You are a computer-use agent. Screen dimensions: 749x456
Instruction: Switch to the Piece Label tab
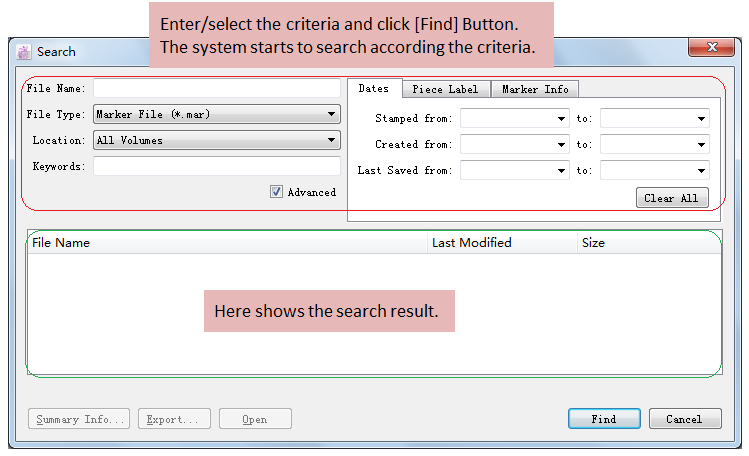coord(445,89)
